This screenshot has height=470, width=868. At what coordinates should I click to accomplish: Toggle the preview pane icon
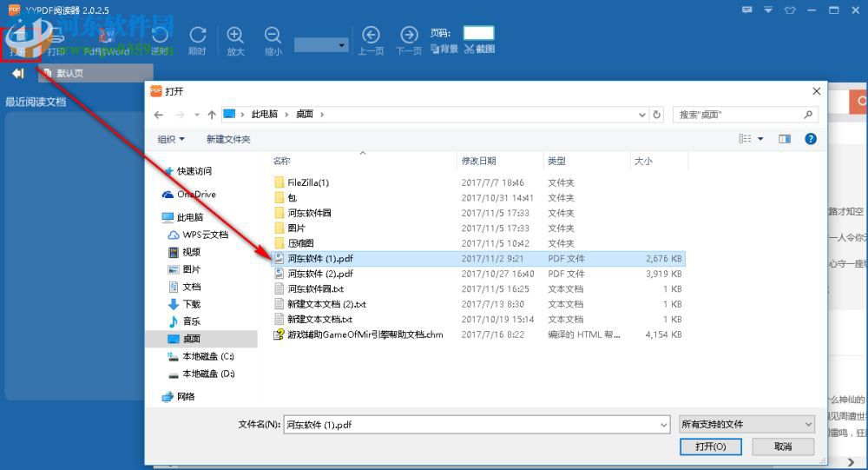click(785, 138)
